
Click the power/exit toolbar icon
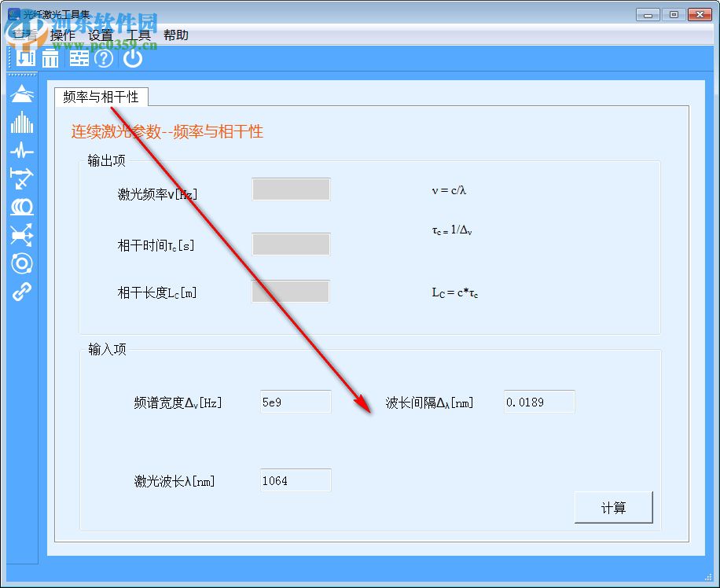(x=131, y=58)
